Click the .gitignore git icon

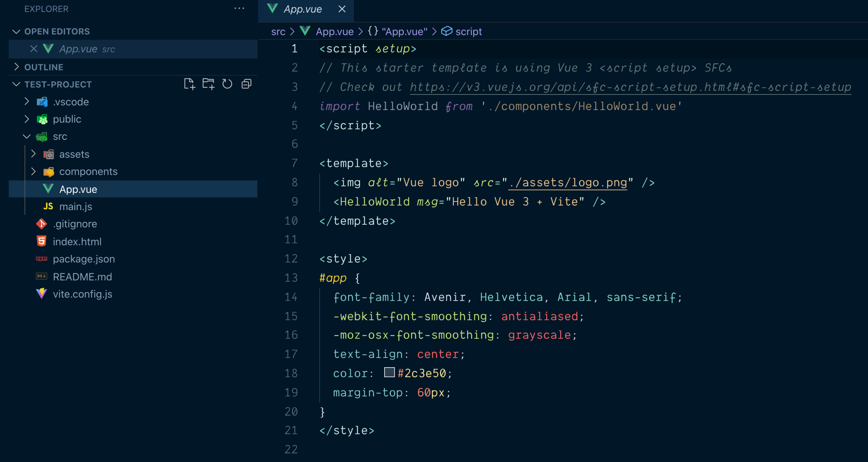(41, 224)
